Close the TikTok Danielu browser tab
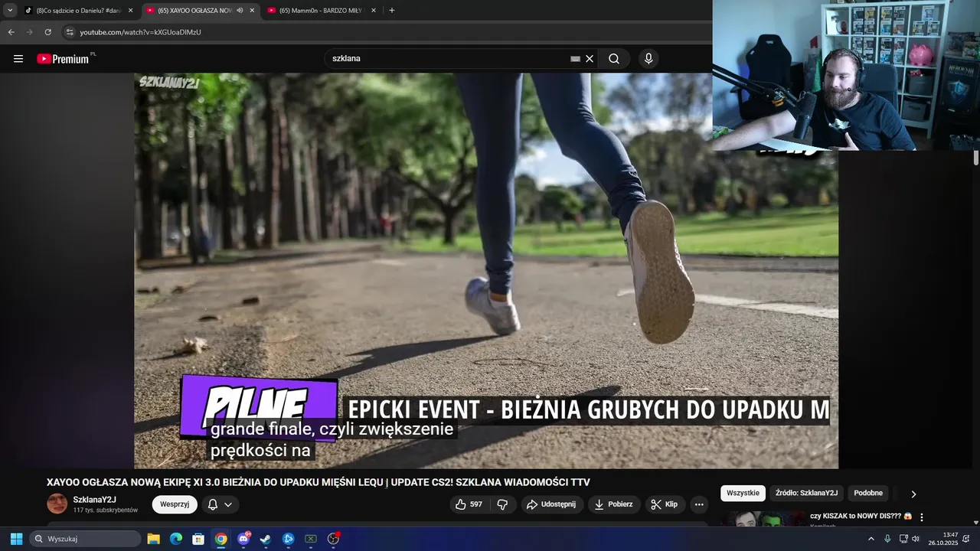 (130, 11)
